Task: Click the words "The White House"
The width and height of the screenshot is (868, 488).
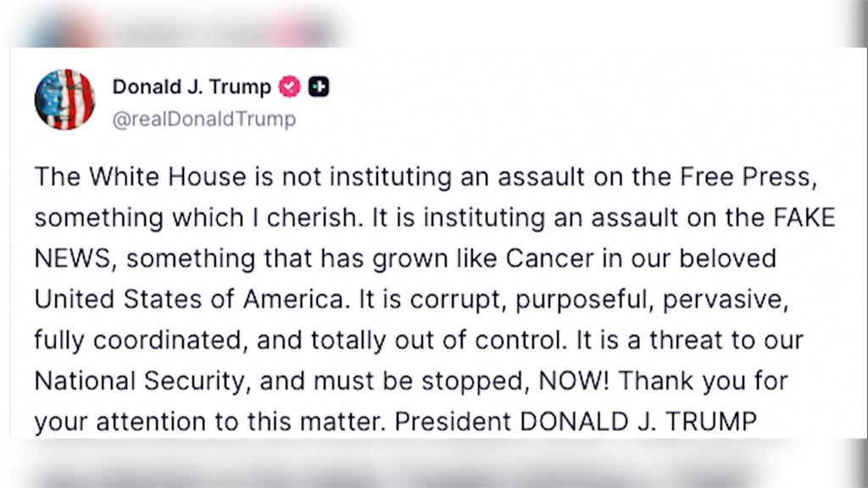Action: click(x=140, y=177)
